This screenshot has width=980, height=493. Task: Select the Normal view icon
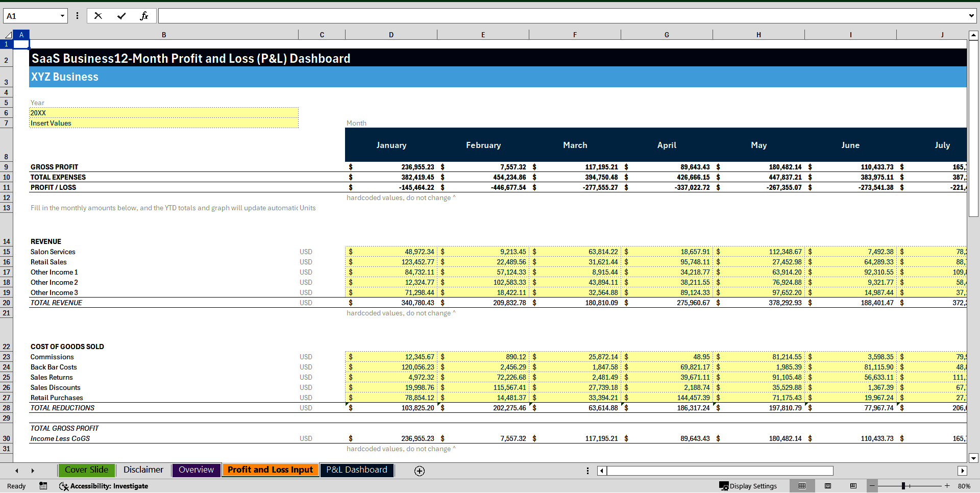pyautogui.click(x=802, y=486)
